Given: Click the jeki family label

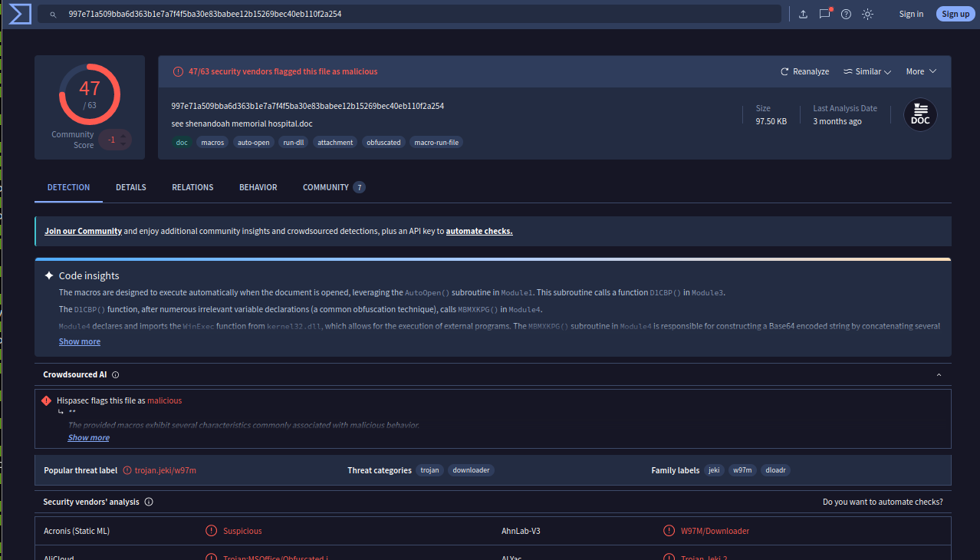Looking at the screenshot, I should click(x=714, y=470).
